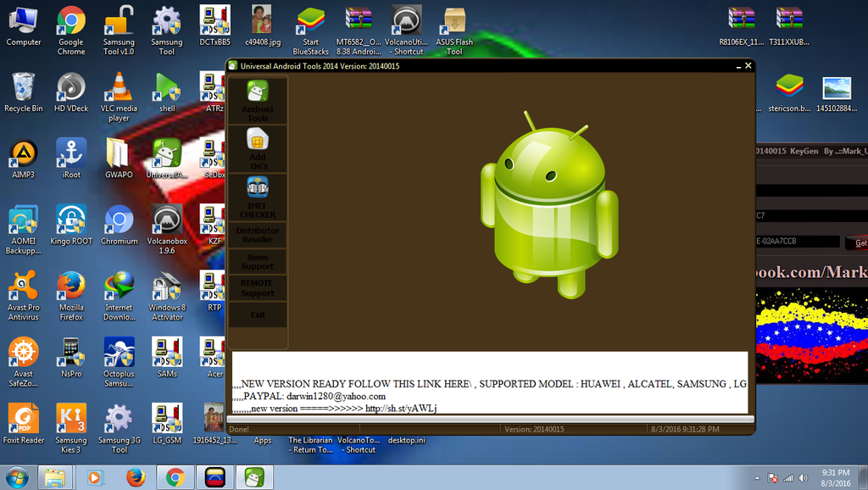Switch to Chrome in the taskbar

point(175,477)
